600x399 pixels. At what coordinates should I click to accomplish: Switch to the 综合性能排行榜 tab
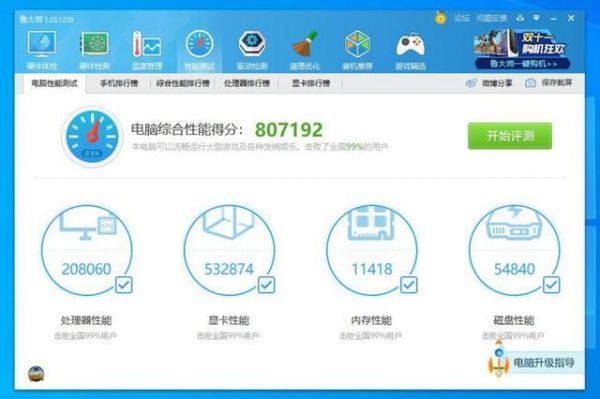183,83
